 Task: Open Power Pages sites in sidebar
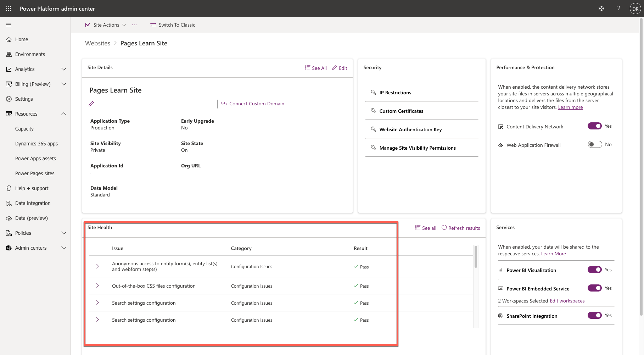(35, 173)
